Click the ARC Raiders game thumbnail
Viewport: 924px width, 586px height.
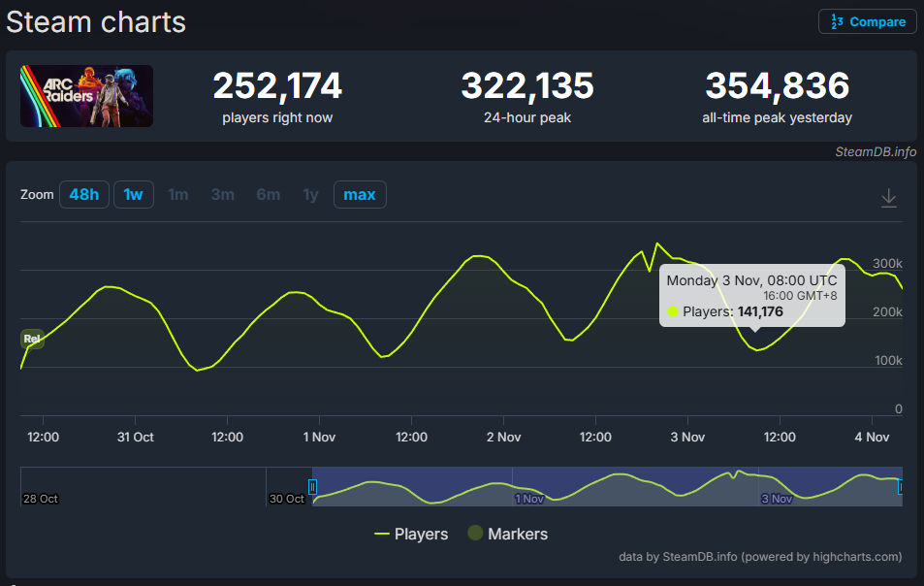(86, 96)
